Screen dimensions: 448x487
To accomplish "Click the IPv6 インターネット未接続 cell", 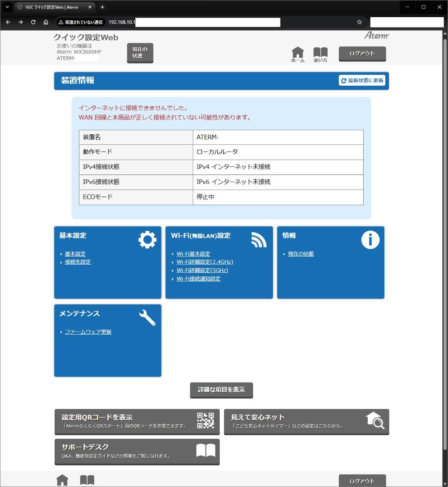I will click(278, 182).
